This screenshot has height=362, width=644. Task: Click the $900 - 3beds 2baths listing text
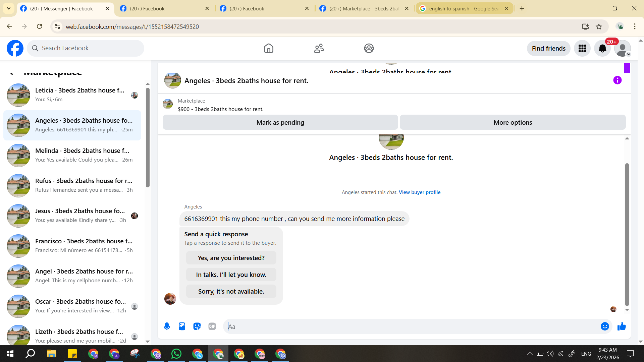point(221,109)
